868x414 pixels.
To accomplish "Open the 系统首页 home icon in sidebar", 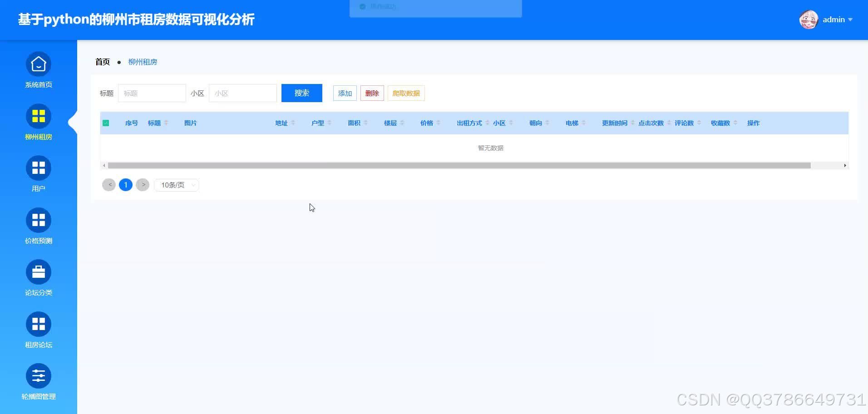I will [38, 64].
